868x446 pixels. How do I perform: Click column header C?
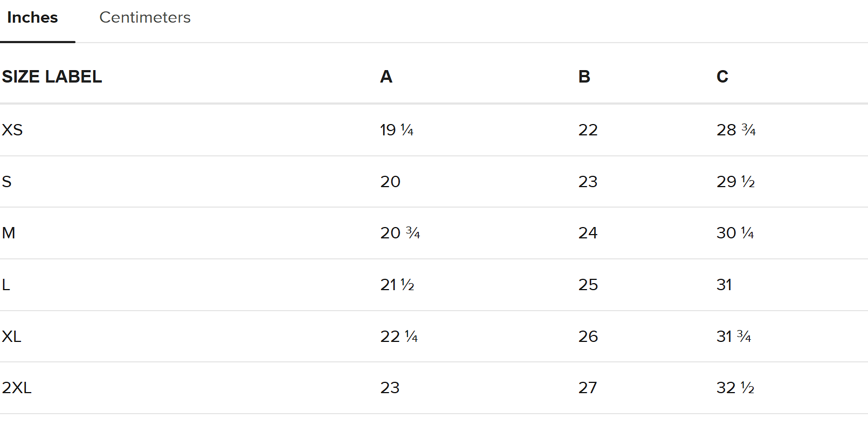(722, 77)
